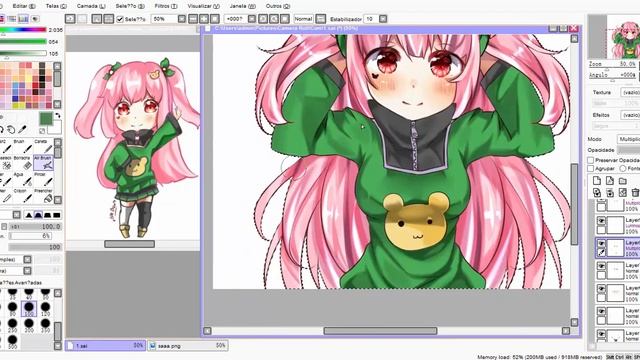Open the Outros menu
Screen dimensions: 640x360
278,6
